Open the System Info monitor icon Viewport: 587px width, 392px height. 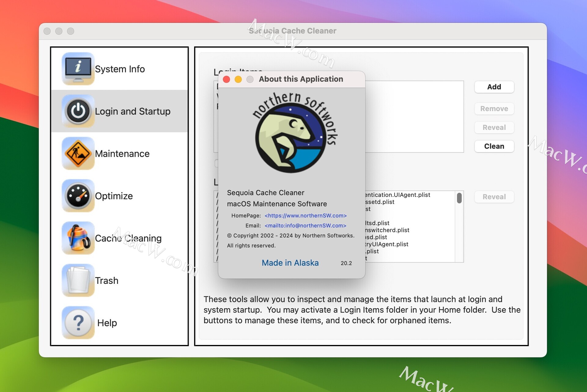[78, 69]
